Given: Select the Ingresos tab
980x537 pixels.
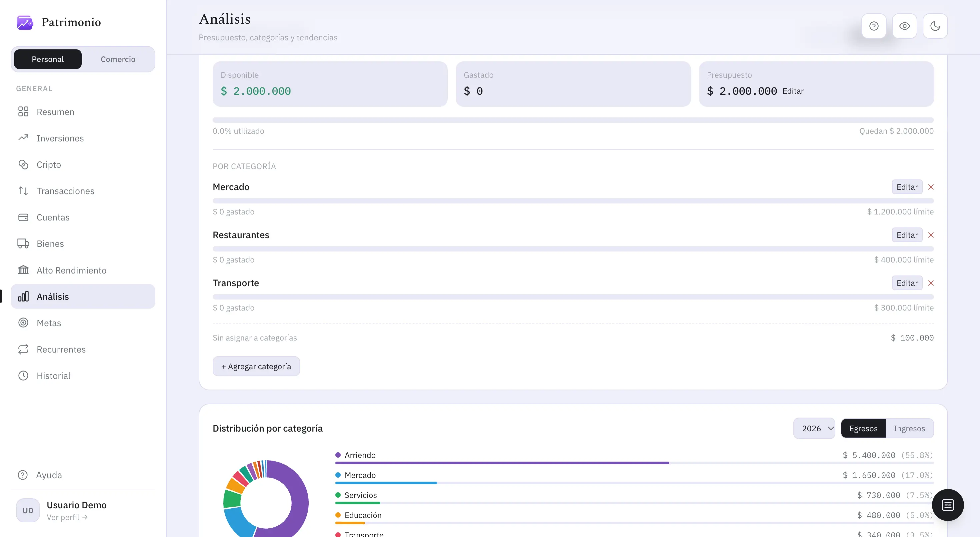Looking at the screenshot, I should [909, 428].
